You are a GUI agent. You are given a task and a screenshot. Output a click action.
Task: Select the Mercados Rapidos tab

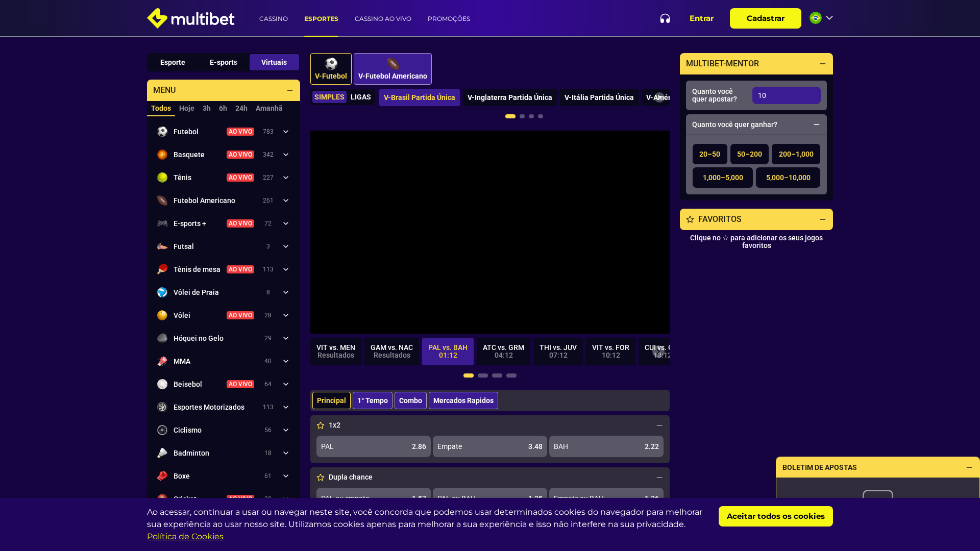463,400
